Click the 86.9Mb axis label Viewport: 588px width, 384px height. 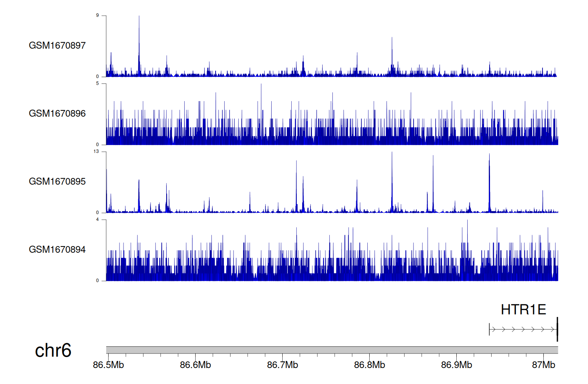[456, 365]
